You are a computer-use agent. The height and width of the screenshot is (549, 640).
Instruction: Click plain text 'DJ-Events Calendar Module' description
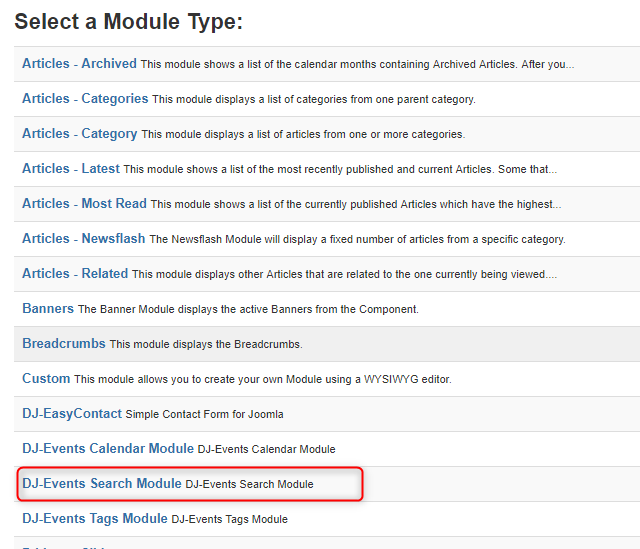(267, 449)
